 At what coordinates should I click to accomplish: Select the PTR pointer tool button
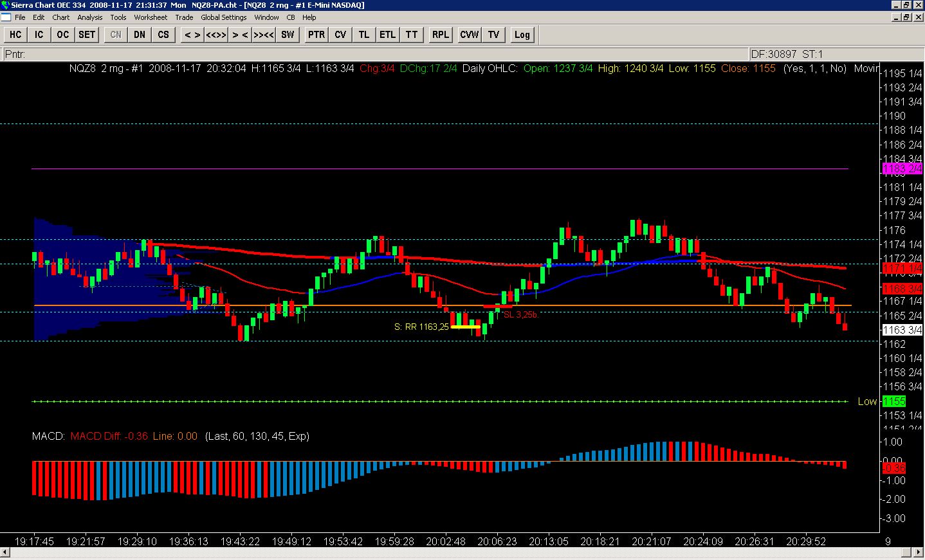coord(316,35)
